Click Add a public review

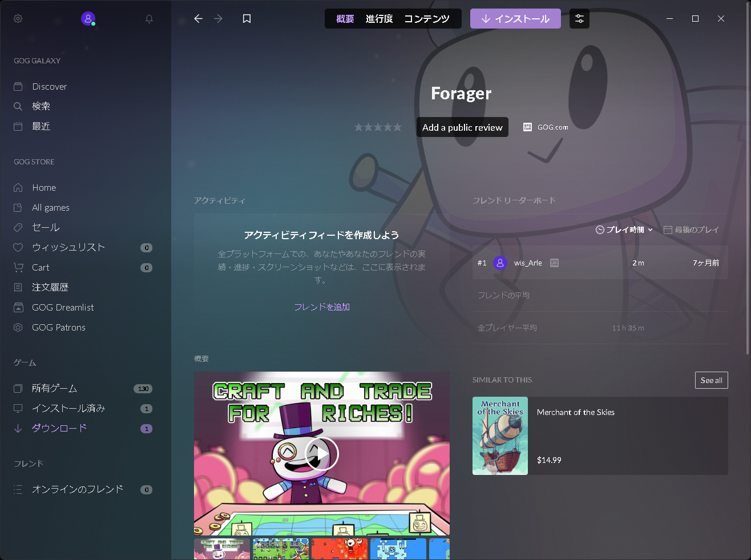coord(462,127)
